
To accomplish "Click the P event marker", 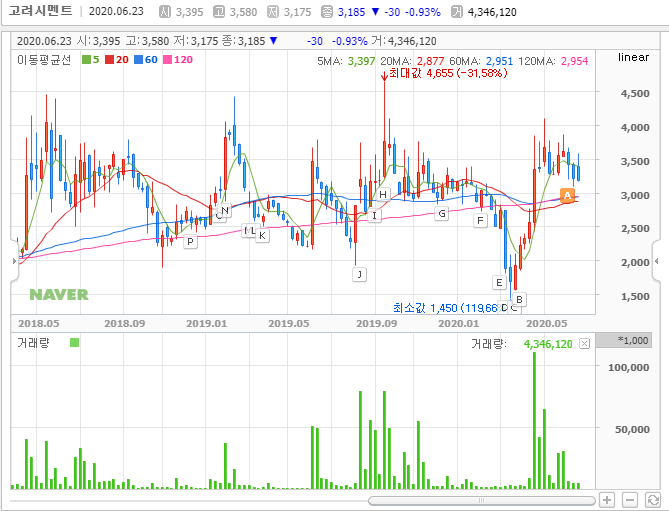I will [190, 241].
